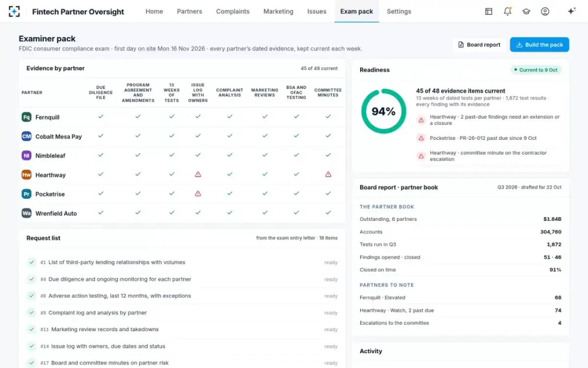This screenshot has height=368, width=588.
Task: Open the Marketing tab
Action: pos(278,11)
